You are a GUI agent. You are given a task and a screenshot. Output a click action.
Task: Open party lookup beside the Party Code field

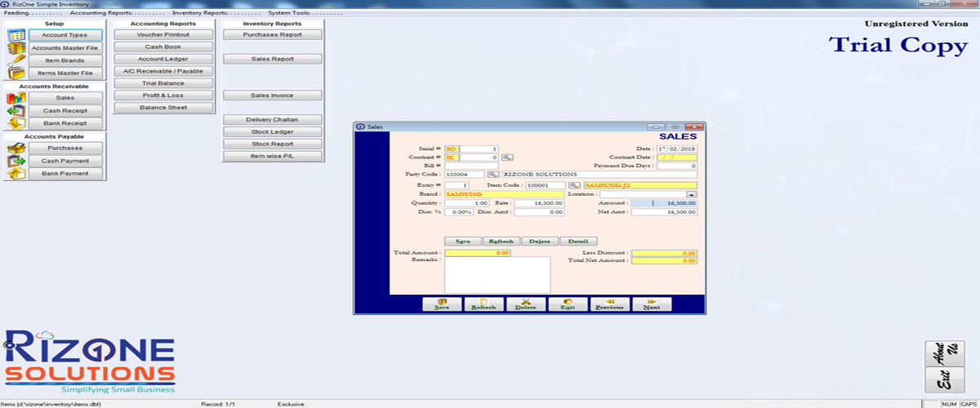click(493, 174)
